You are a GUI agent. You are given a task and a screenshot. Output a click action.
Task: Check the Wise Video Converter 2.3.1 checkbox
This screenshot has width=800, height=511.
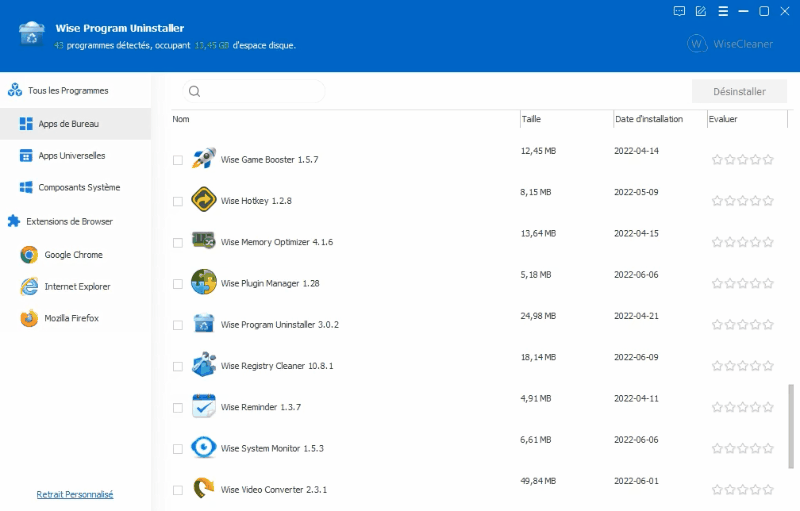point(178,491)
